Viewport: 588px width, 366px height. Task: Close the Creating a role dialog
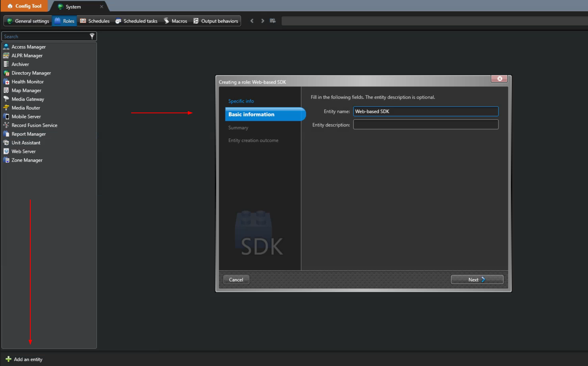coord(499,79)
